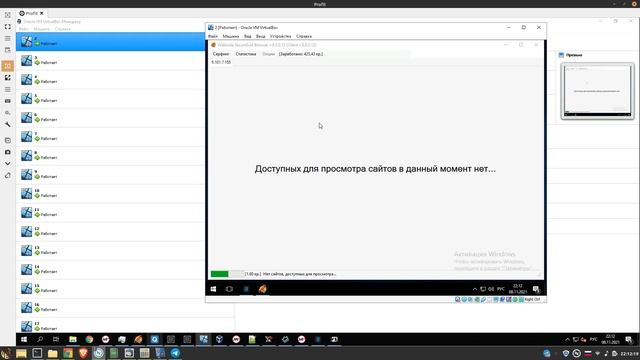Select virtual machine 3 in the list
640x360 pixels.
(111, 61)
